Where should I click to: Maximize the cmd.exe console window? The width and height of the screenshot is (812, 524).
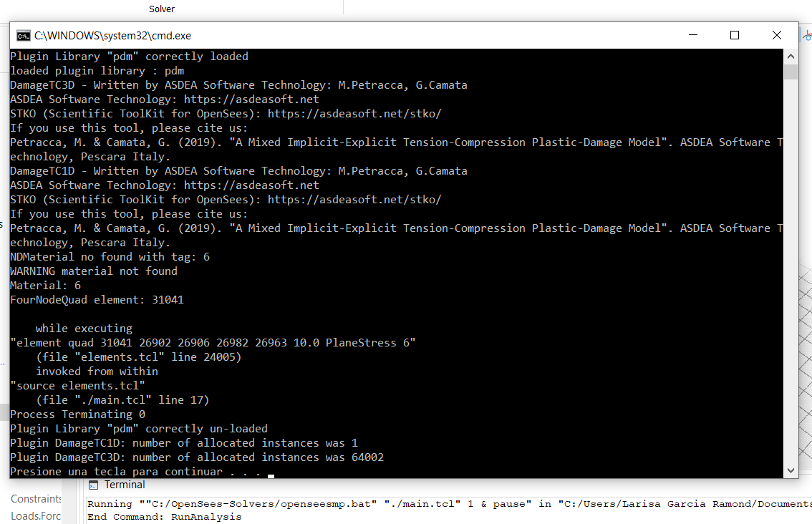tap(735, 35)
